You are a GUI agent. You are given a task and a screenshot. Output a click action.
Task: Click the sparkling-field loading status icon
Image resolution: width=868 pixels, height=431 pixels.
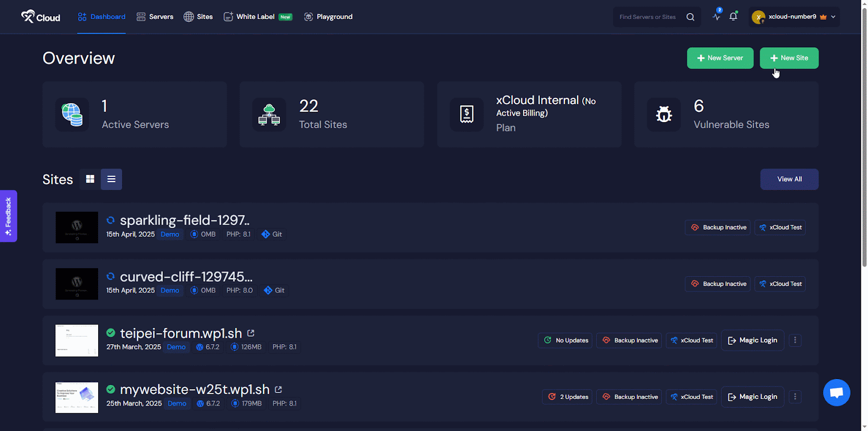[x=111, y=220]
